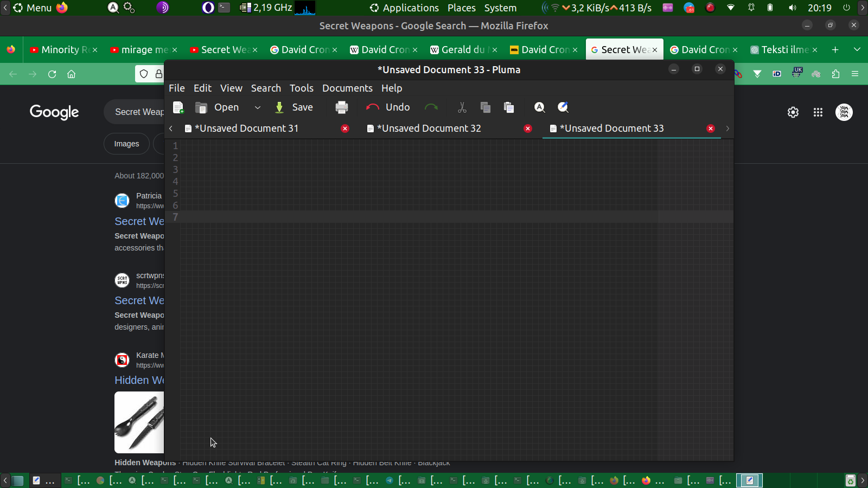Click the volume speaker icon in the panel
Image resolution: width=868 pixels, height=488 pixels.
click(x=793, y=8)
